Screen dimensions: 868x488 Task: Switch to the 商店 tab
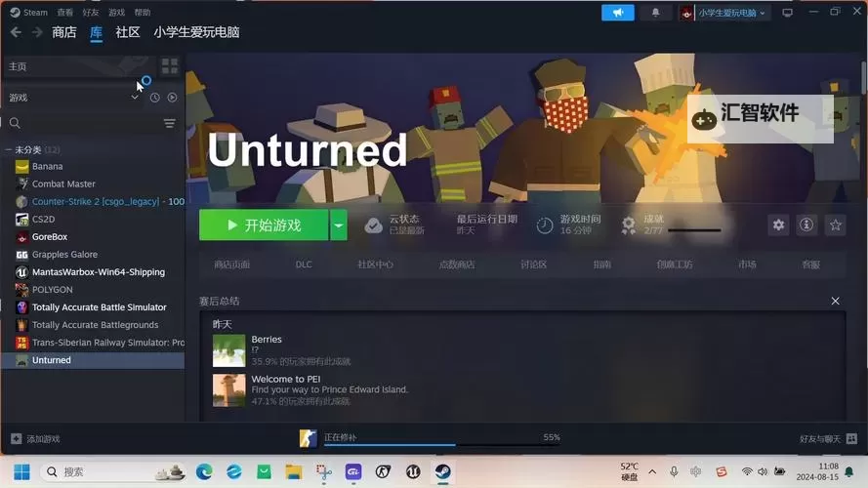tap(64, 32)
